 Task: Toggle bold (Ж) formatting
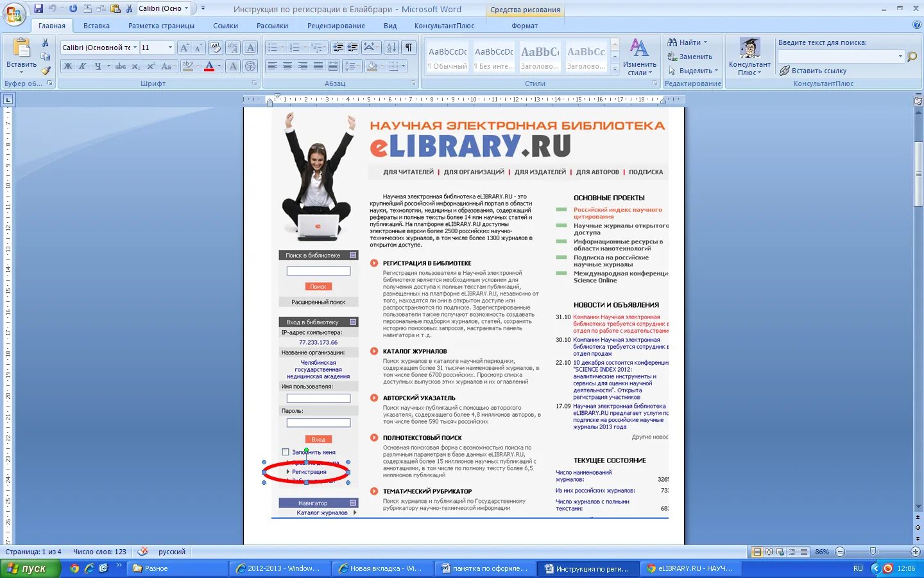click(x=67, y=66)
